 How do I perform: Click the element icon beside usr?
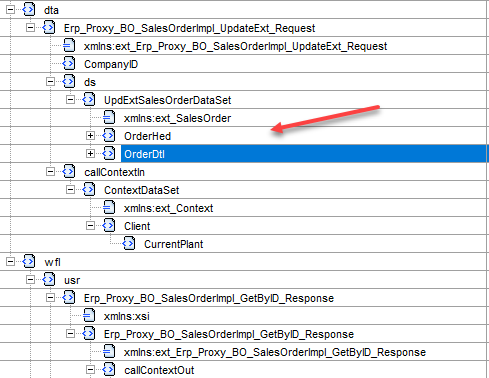click(49, 280)
